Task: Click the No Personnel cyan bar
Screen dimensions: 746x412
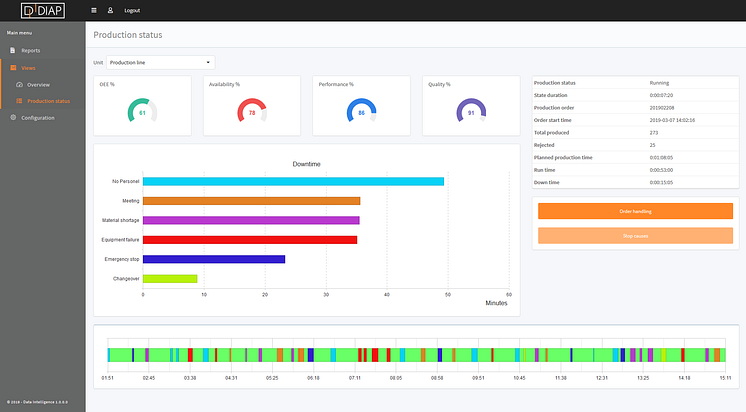Action: click(x=293, y=181)
